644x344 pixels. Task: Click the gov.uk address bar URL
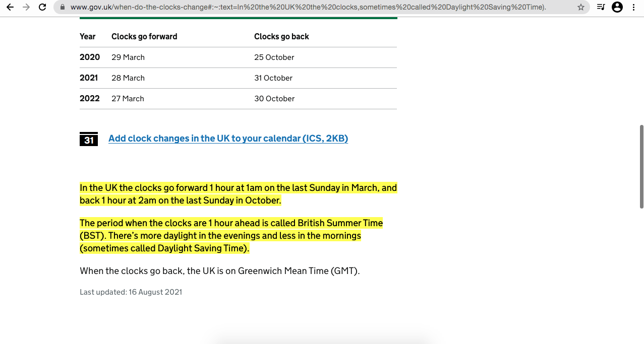pos(308,8)
